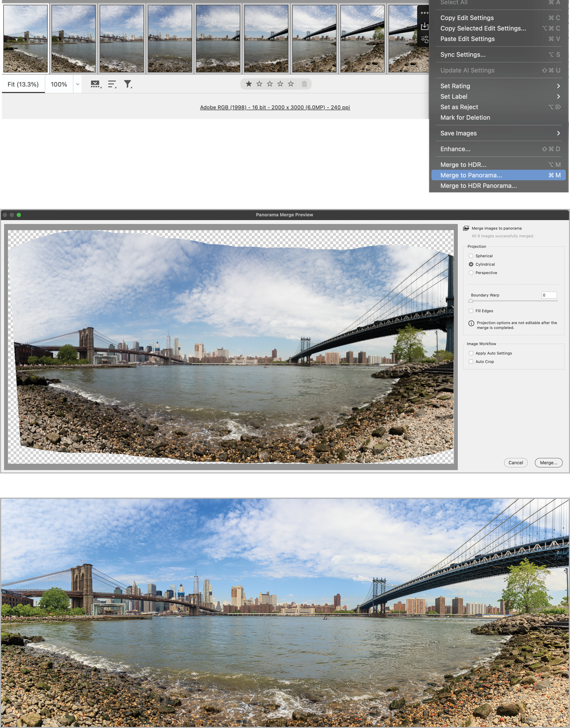Enable the Fill Edges checkbox
This screenshot has height=728, width=570.
471,311
